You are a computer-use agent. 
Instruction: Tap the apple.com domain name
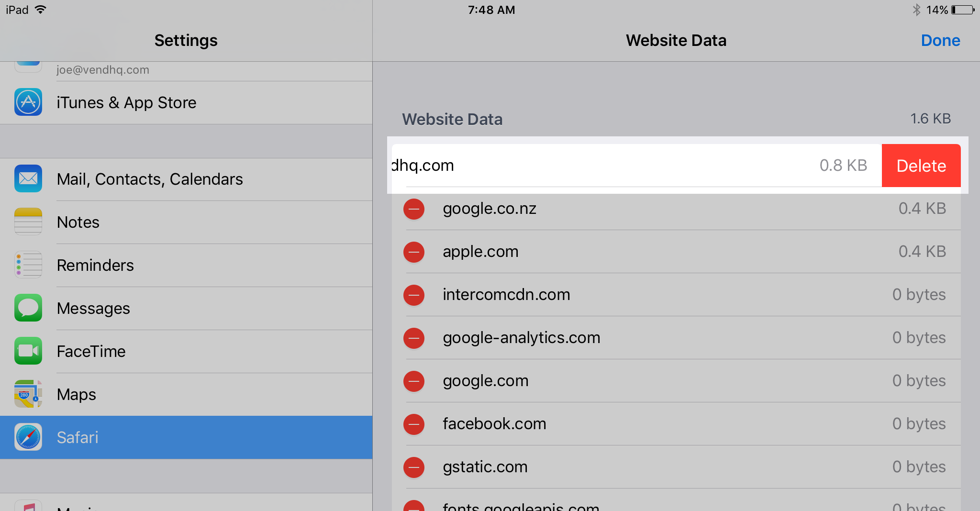coord(480,252)
